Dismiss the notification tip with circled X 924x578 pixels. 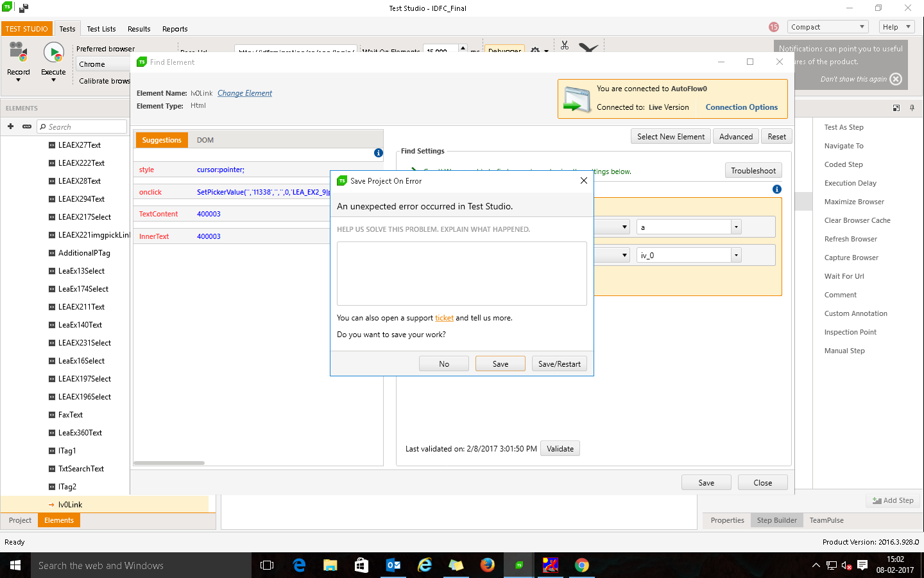896,79
